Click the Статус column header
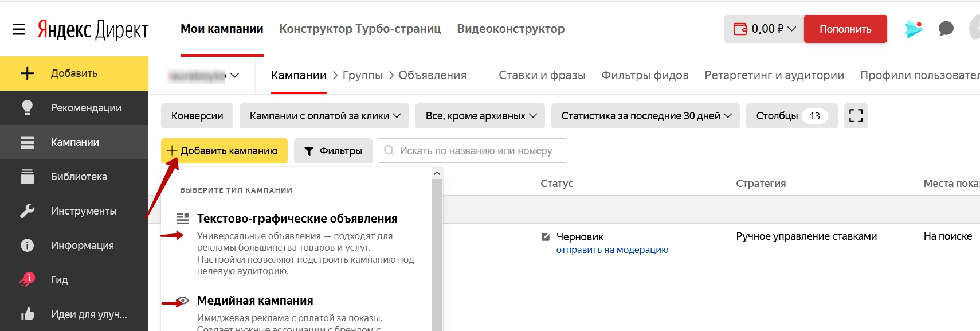 coord(556,184)
